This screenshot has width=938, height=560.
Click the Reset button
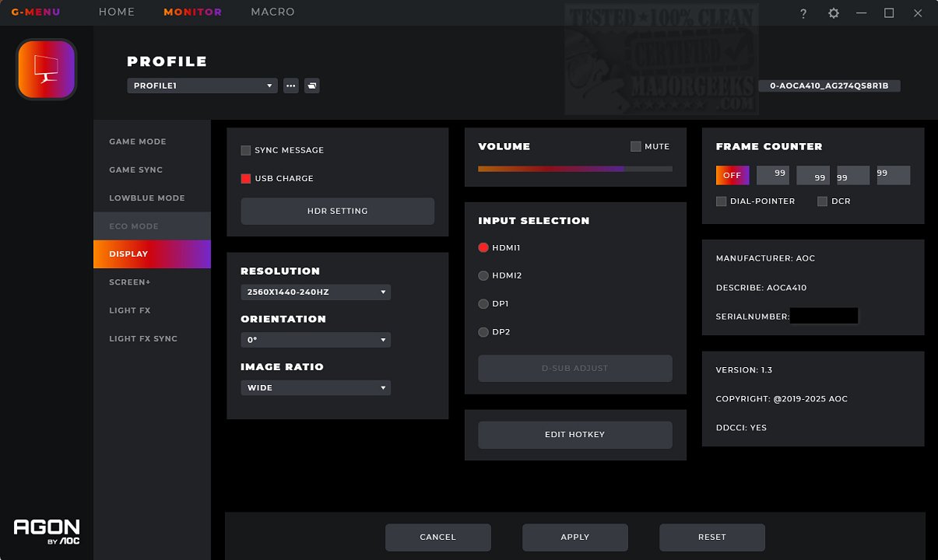(x=711, y=537)
